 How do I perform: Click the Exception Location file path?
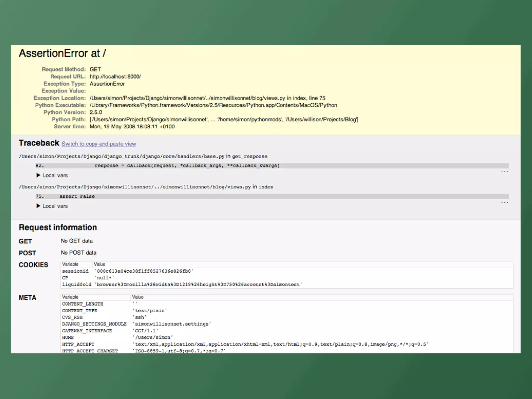187,98
